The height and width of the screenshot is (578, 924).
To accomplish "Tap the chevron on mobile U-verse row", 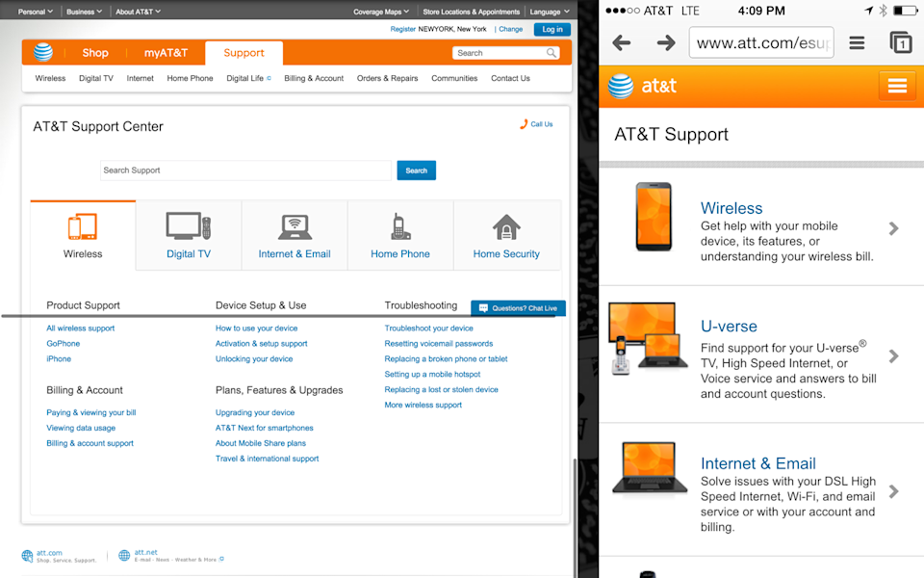I will pos(893,356).
